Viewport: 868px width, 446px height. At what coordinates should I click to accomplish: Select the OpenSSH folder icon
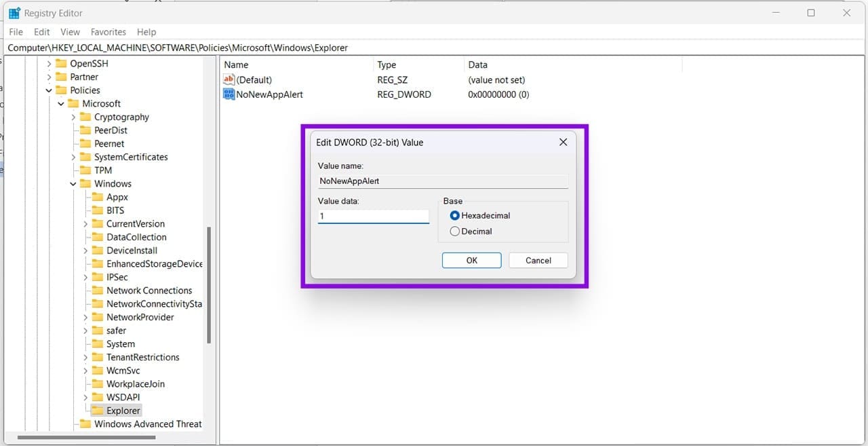[x=61, y=63]
